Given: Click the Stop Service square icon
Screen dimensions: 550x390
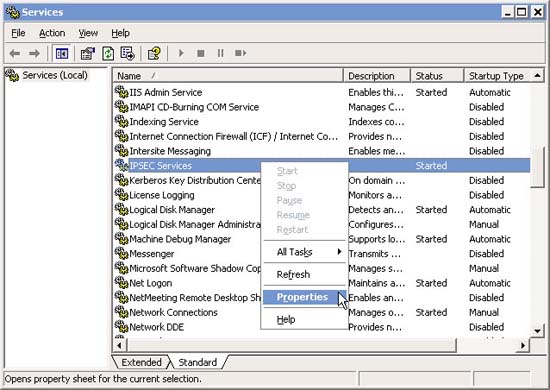Looking at the screenshot, I should [x=201, y=53].
